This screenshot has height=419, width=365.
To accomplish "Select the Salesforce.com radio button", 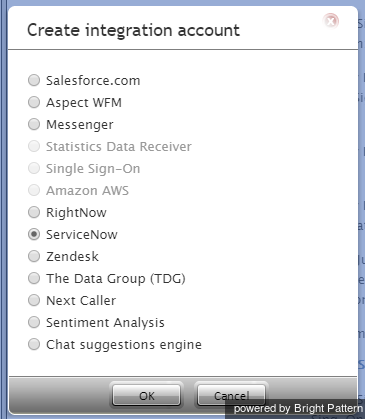I will tap(34, 80).
